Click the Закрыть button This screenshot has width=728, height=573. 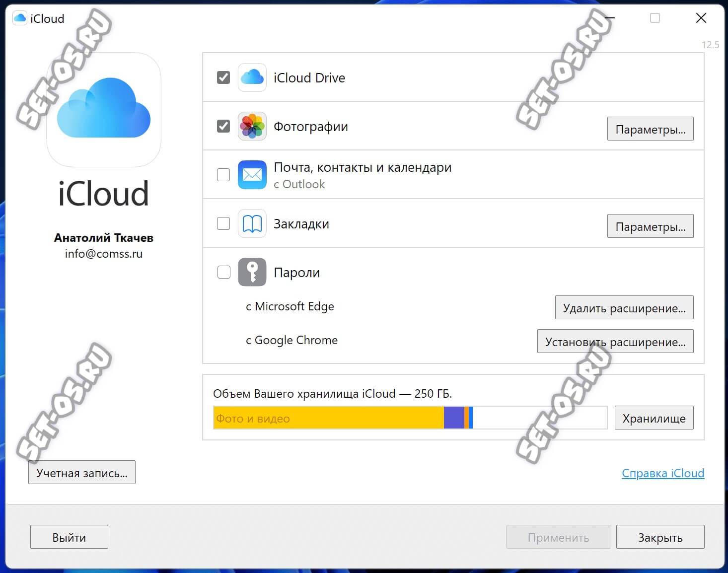pyautogui.click(x=660, y=537)
